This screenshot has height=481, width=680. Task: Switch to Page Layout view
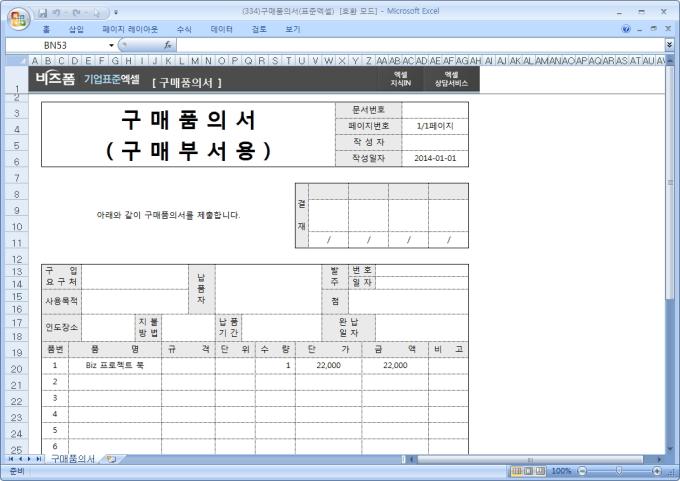tap(528, 471)
